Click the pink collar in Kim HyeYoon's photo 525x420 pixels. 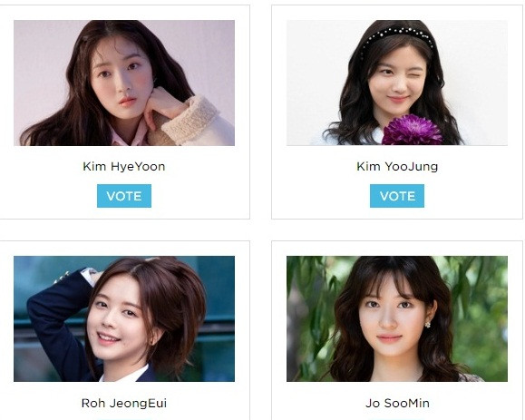click(x=129, y=136)
